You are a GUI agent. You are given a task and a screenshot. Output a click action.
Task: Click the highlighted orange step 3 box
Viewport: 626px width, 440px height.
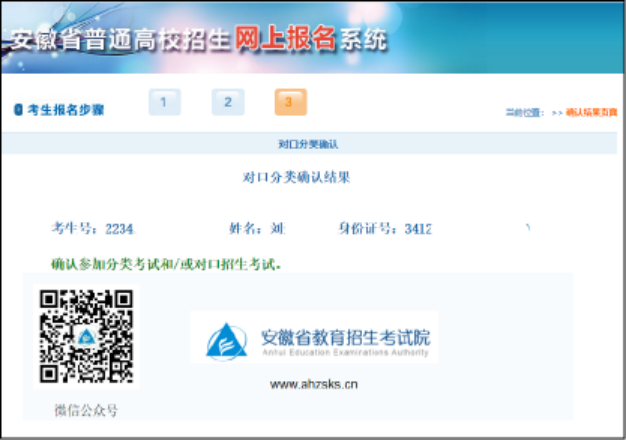click(x=290, y=102)
